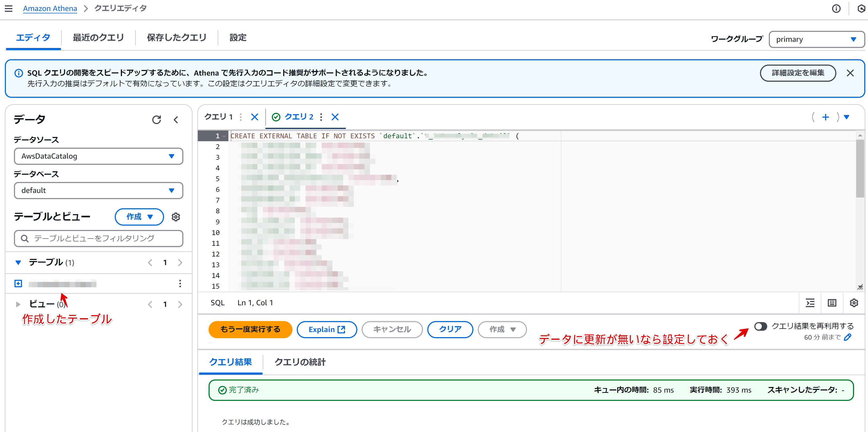This screenshot has width=868, height=432.
Task: Open the three-dot menu for the table
Action: click(180, 283)
